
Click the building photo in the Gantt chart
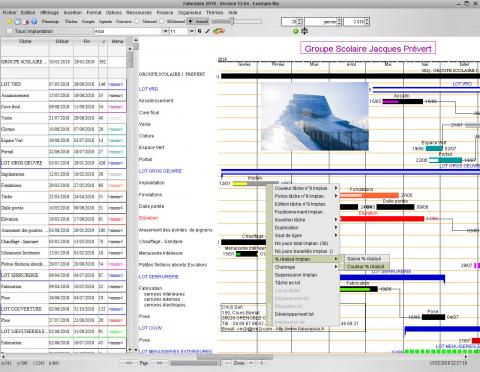315,116
